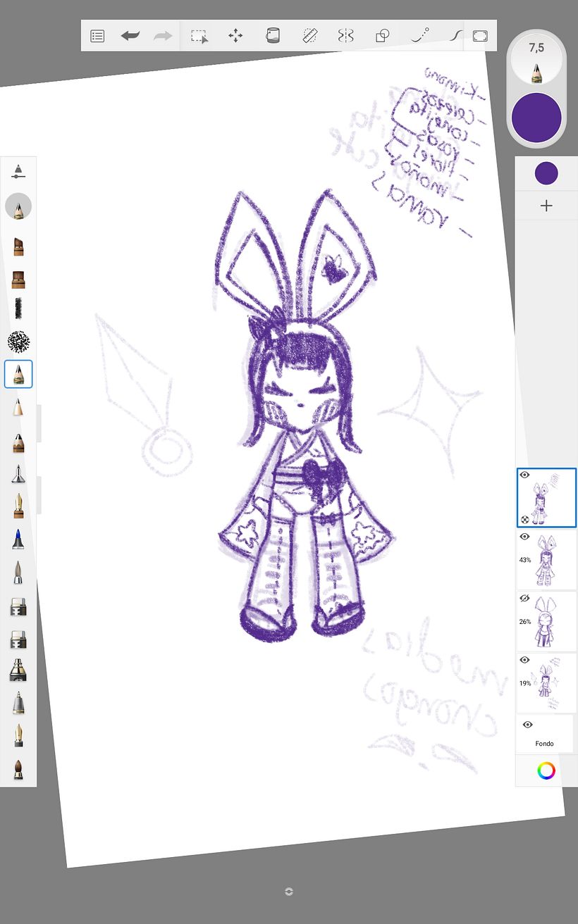The image size is (578, 924).
Task: Select the 19% layer thumbnail
Action: (x=546, y=682)
